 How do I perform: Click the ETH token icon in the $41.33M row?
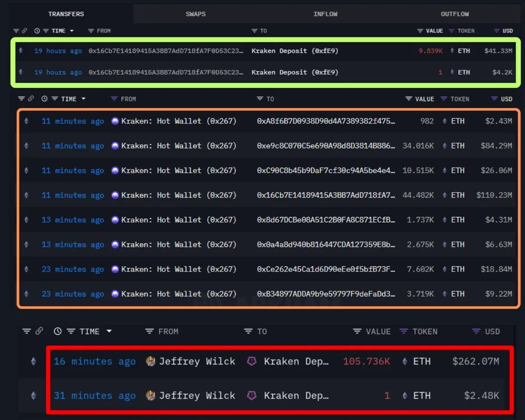tap(452, 51)
